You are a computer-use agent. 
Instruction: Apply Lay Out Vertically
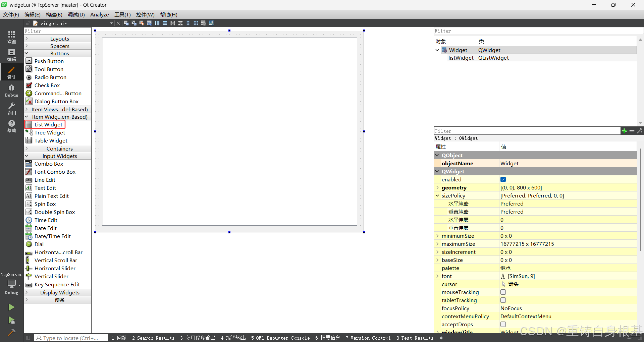coord(165,23)
